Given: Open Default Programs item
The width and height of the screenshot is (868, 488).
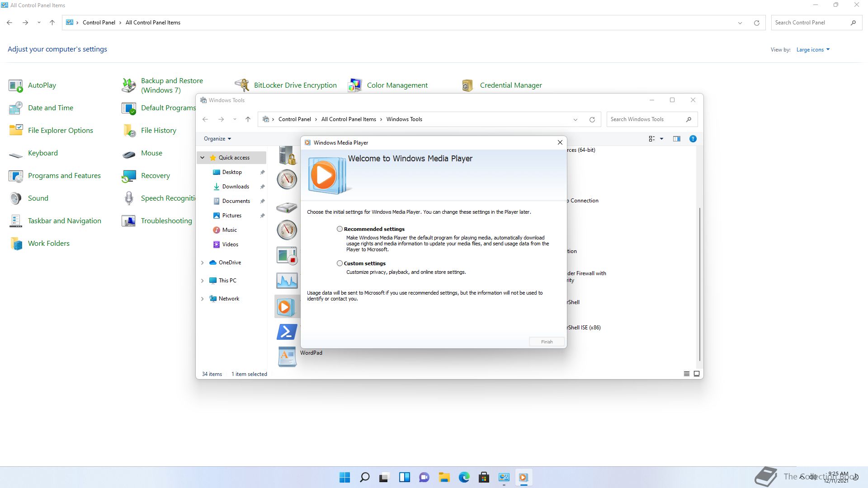Looking at the screenshot, I should pyautogui.click(x=159, y=108).
